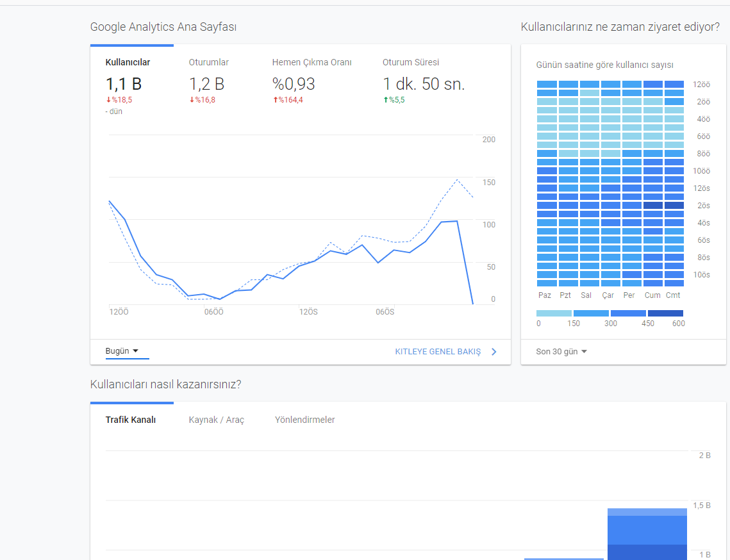Click the Google Analytics Ana Sayfası heading
Image resolution: width=730 pixels, height=560 pixels.
[163, 27]
